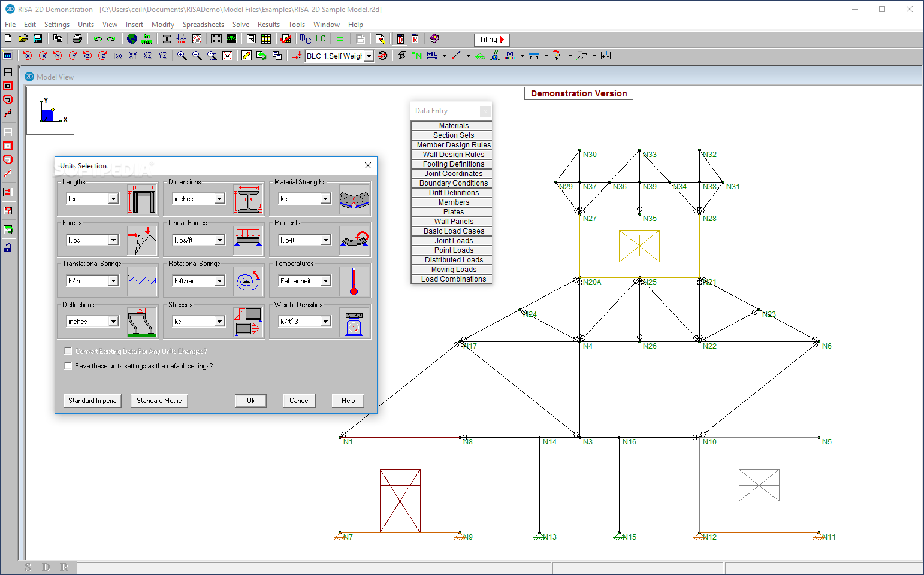Click the green boundary conditions display icon
The image size is (924, 575).
[x=480, y=55]
